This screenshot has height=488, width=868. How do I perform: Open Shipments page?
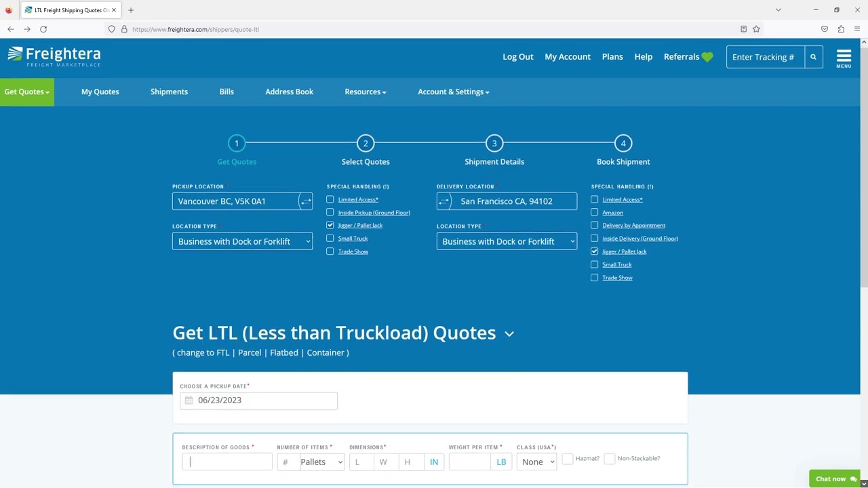coord(169,91)
